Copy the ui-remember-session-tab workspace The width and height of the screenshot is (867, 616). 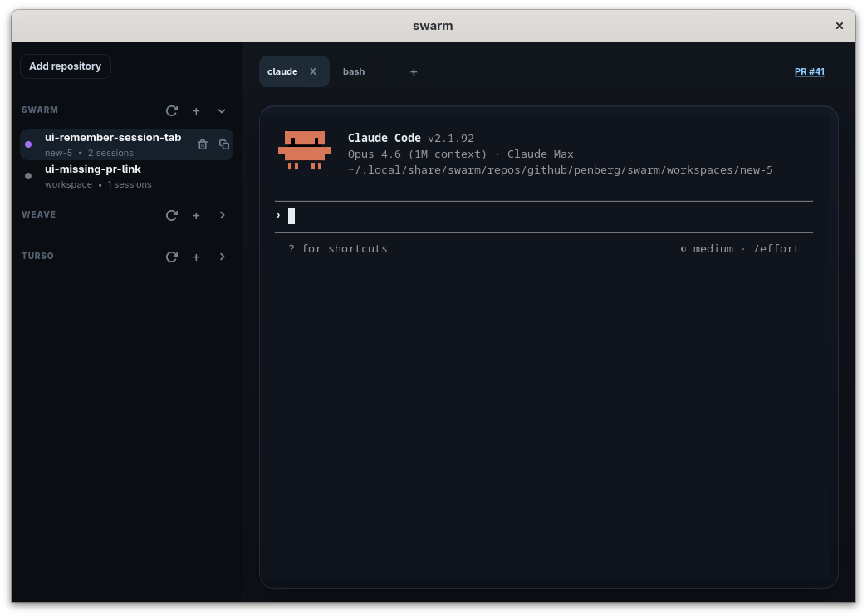pos(224,144)
